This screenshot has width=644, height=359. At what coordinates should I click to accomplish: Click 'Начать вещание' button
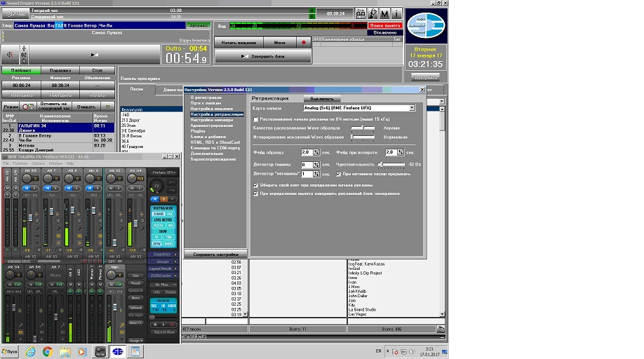point(239,43)
